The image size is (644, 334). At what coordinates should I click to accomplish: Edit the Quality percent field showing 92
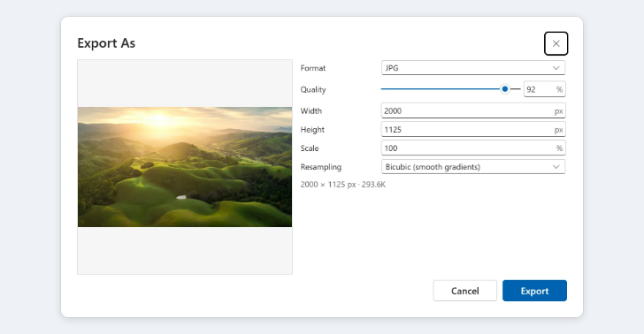point(544,89)
